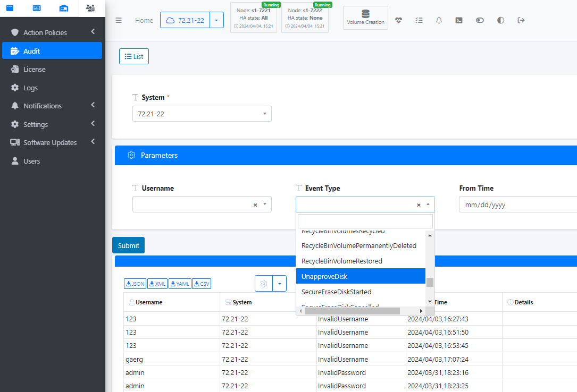The image size is (577, 392).
Task: Expand the Username dropdown
Action: [x=265, y=204]
